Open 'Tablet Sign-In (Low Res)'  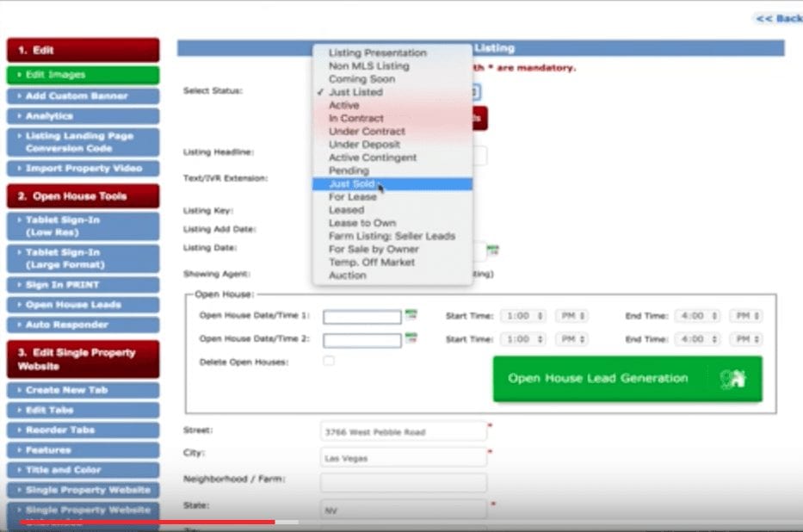click(x=83, y=226)
